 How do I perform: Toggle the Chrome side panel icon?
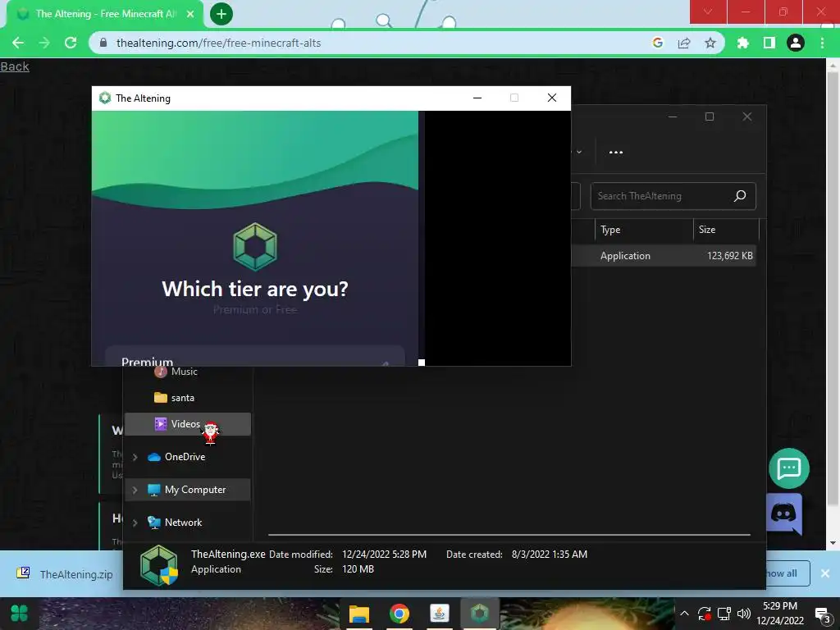pyautogui.click(x=769, y=43)
